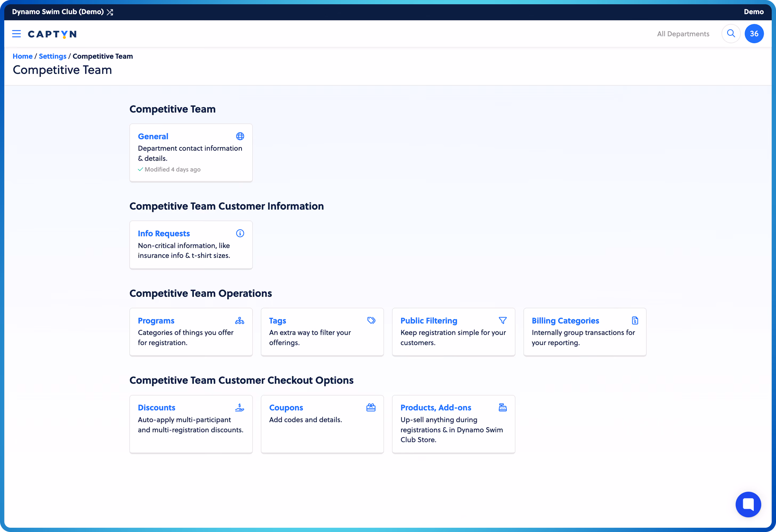Click the Captyn logo

click(x=52, y=34)
